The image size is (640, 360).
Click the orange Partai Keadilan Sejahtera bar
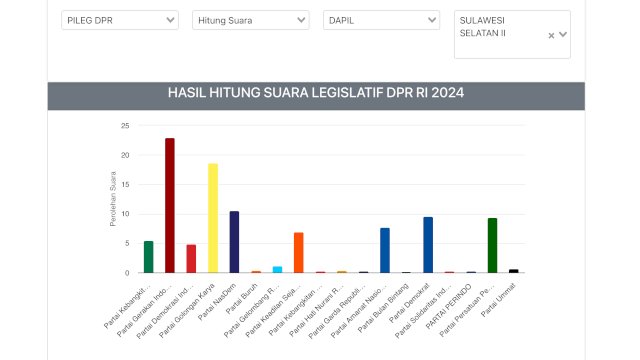(299, 253)
